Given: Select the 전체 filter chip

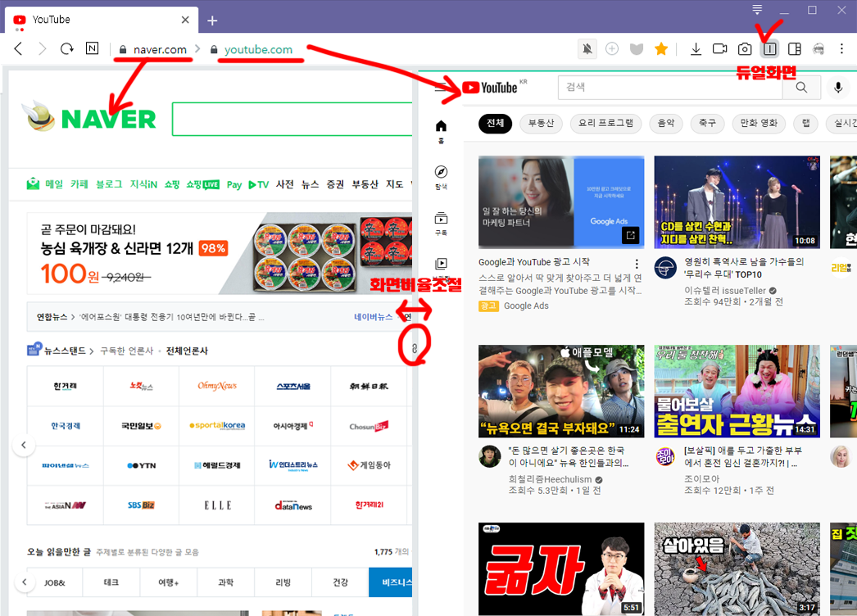Looking at the screenshot, I should 495,124.
